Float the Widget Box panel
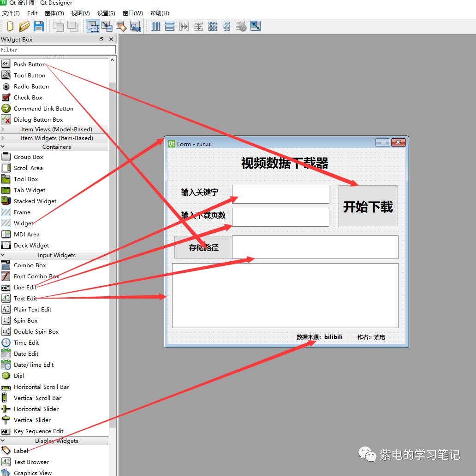Screen dimensions: 476x476 (101, 39)
